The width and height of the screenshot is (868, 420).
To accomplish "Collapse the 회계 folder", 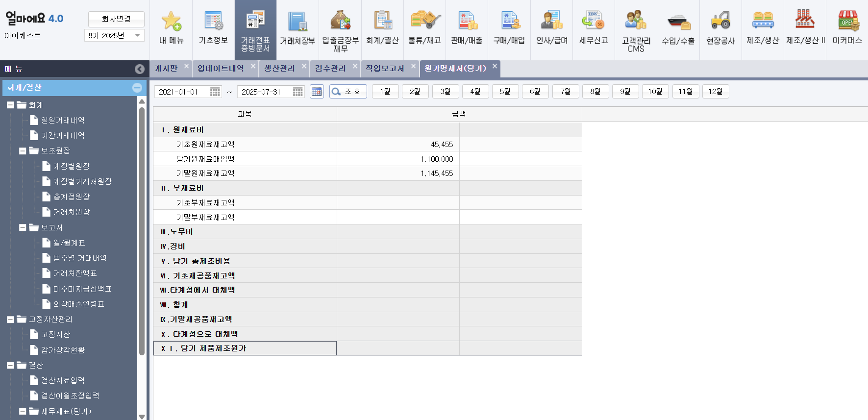I will tap(10, 105).
